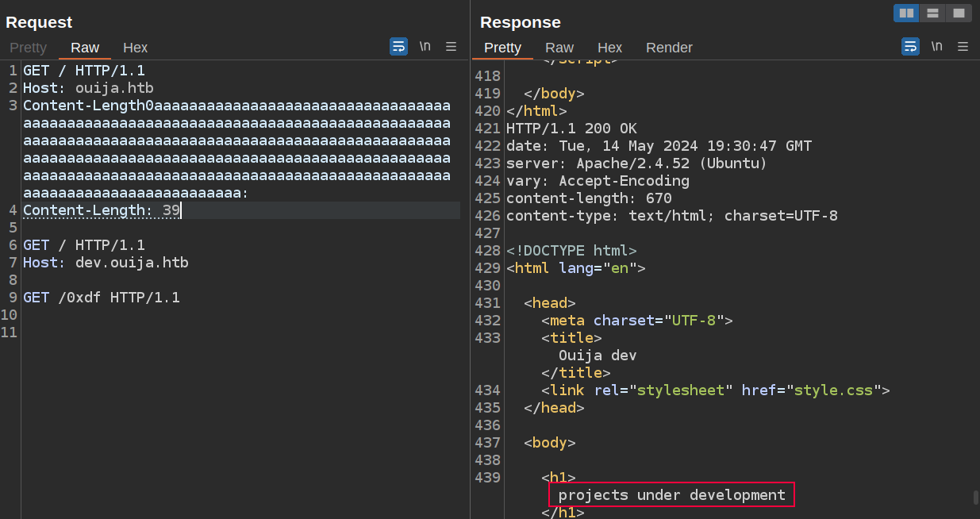Click the Host: dev.ouija.htb request line
The width and height of the screenshot is (980, 519).
click(x=106, y=263)
